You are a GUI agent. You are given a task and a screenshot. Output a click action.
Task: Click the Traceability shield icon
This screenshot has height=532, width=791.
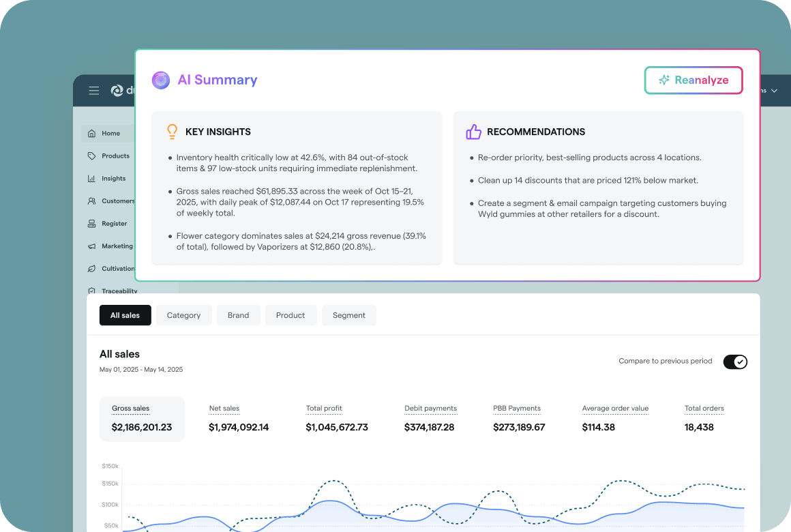click(91, 291)
